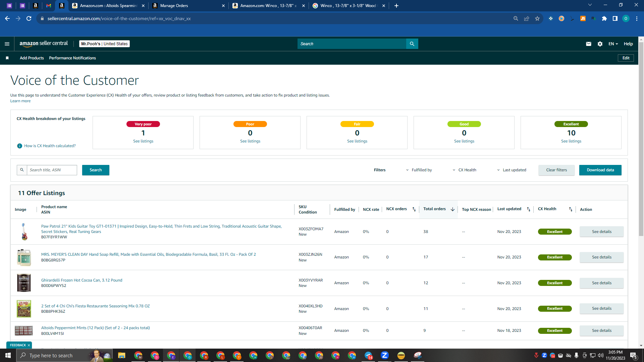
Task: Expand the Last updated filter
Action: [x=512, y=170]
